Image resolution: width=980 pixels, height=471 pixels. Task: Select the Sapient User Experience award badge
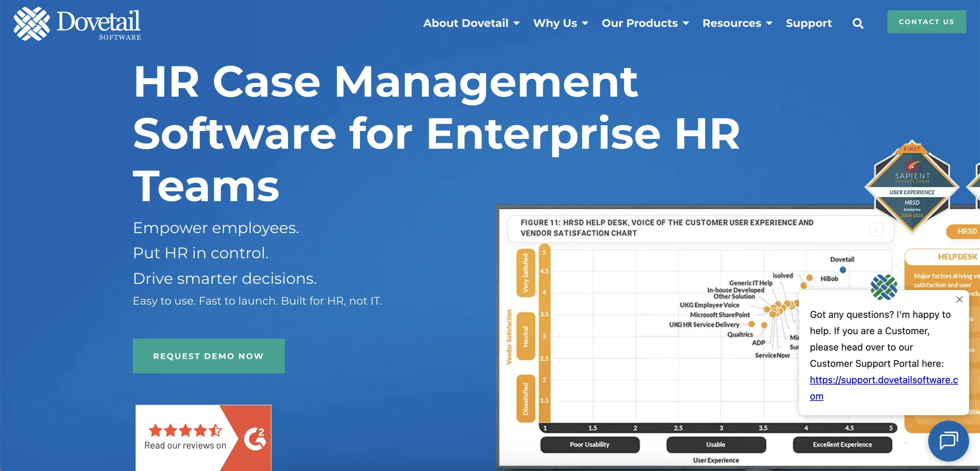tap(912, 188)
